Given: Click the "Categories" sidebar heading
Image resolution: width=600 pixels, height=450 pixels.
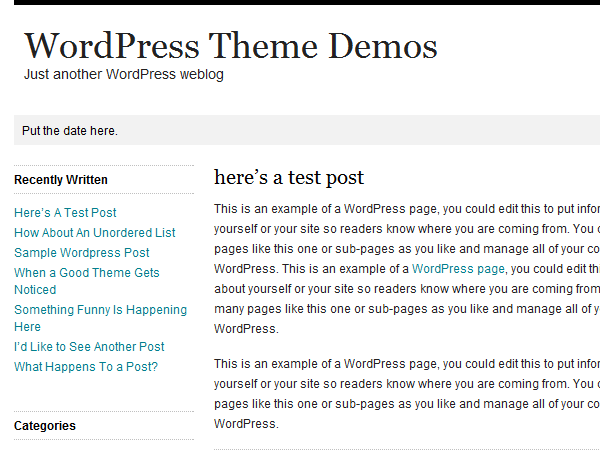Looking at the screenshot, I should [x=45, y=426].
